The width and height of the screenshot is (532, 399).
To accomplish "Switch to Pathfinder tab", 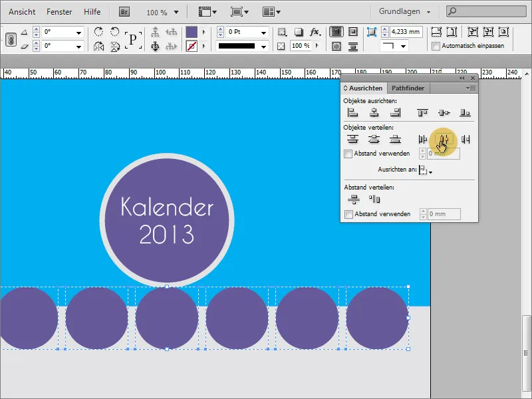I will point(408,88).
